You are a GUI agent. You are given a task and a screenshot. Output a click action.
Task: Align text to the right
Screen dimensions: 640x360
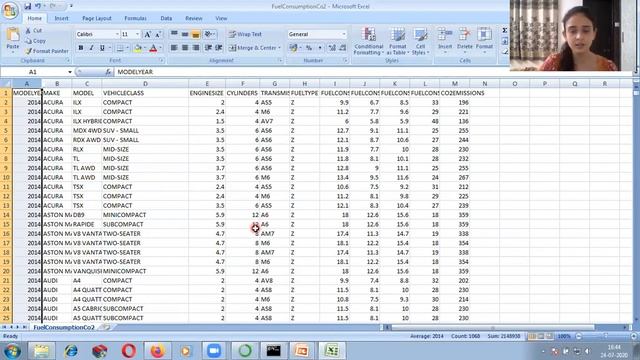click(x=196, y=48)
